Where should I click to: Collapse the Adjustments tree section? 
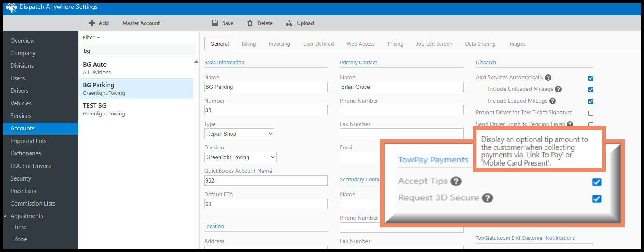tap(5, 216)
